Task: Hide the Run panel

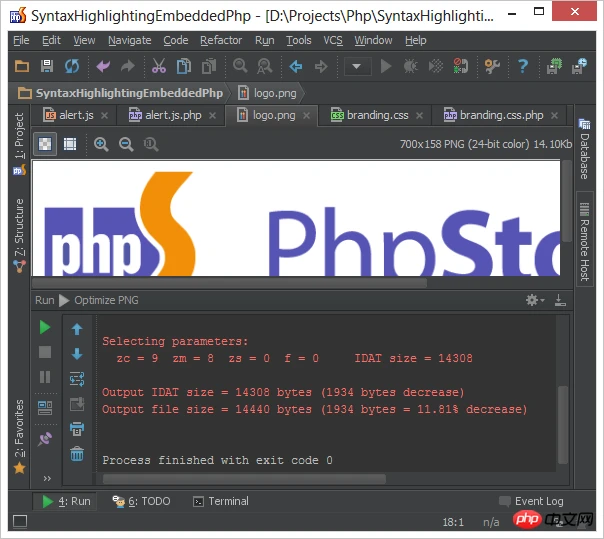Action: 560,300
